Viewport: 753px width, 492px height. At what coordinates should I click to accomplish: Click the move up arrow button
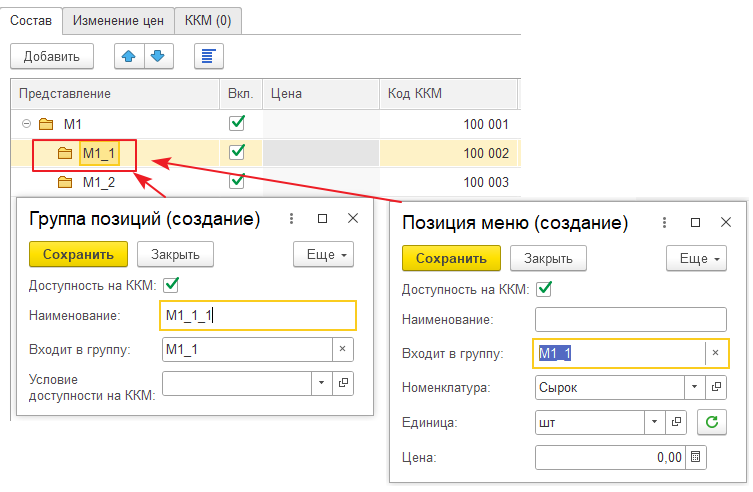[129, 56]
